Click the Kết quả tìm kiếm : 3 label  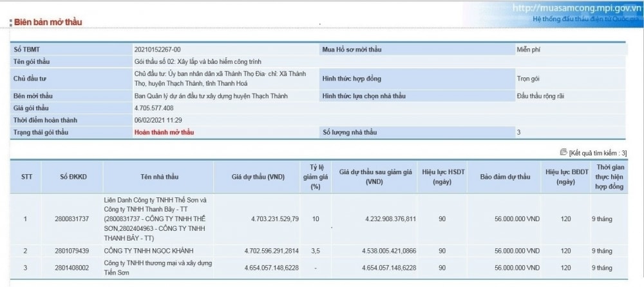598,153
